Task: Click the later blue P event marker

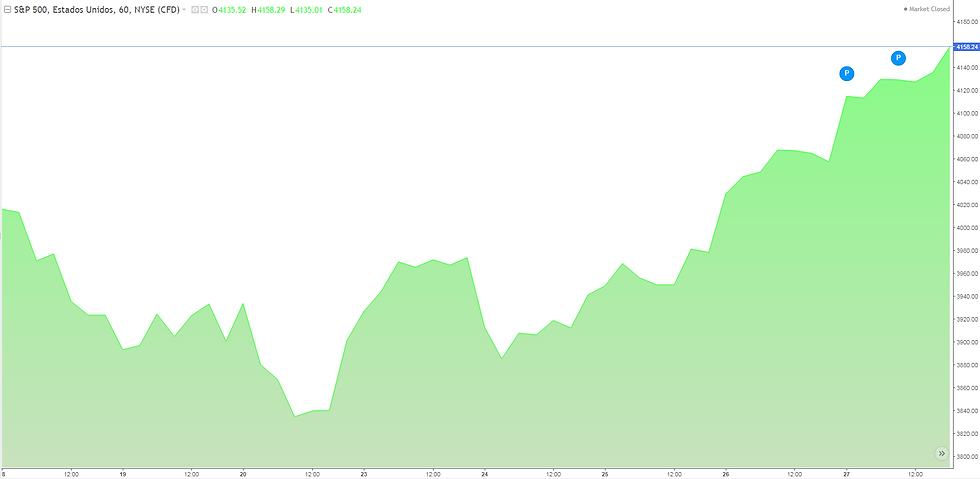Action: point(898,58)
